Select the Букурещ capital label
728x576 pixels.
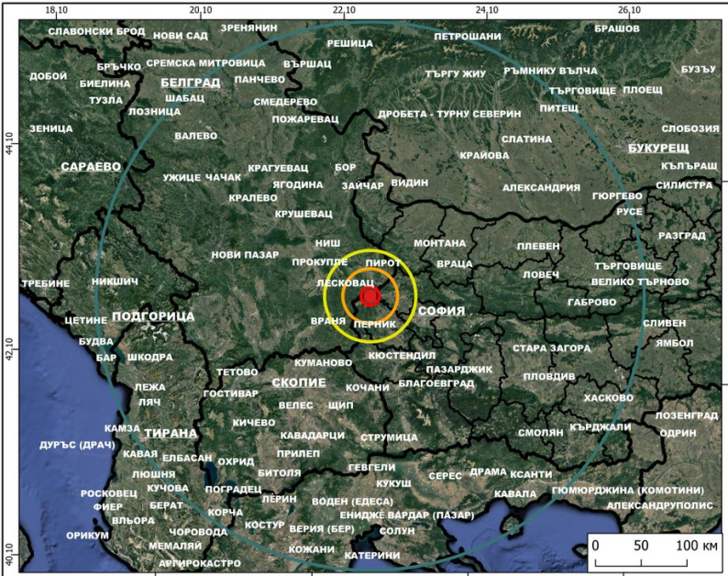tap(658, 148)
